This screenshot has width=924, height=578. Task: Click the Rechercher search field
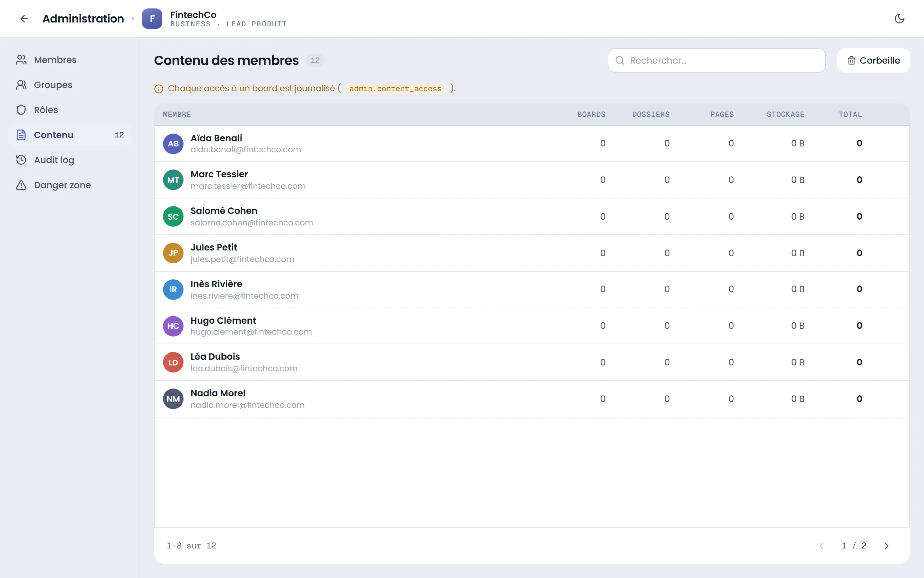pyautogui.click(x=716, y=60)
